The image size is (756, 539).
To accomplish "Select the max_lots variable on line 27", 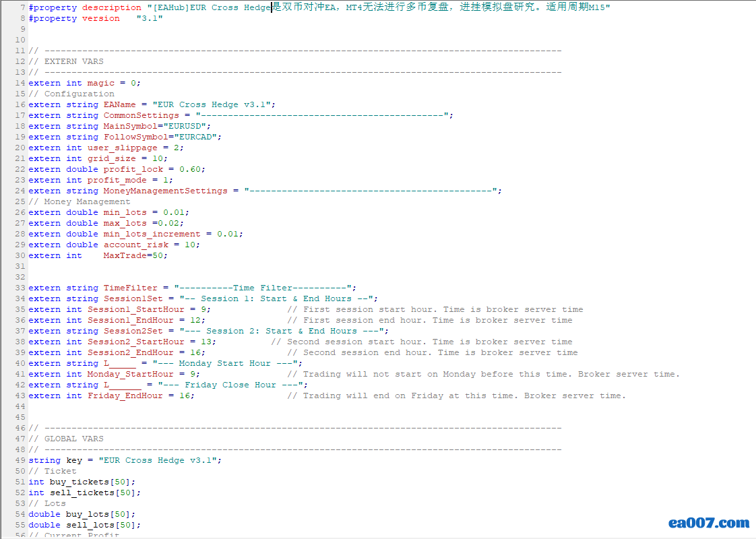I will (x=125, y=223).
